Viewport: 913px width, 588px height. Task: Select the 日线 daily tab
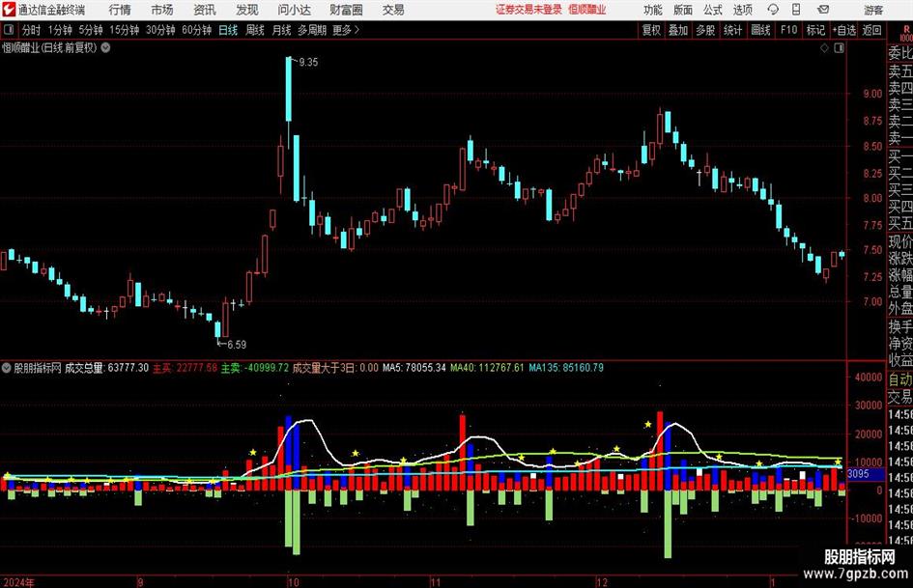coord(228,30)
